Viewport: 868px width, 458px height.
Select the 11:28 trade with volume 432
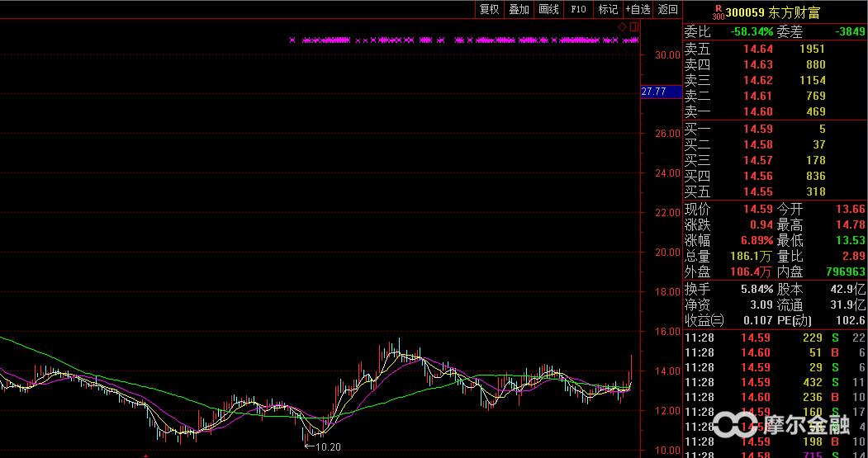[775, 382]
